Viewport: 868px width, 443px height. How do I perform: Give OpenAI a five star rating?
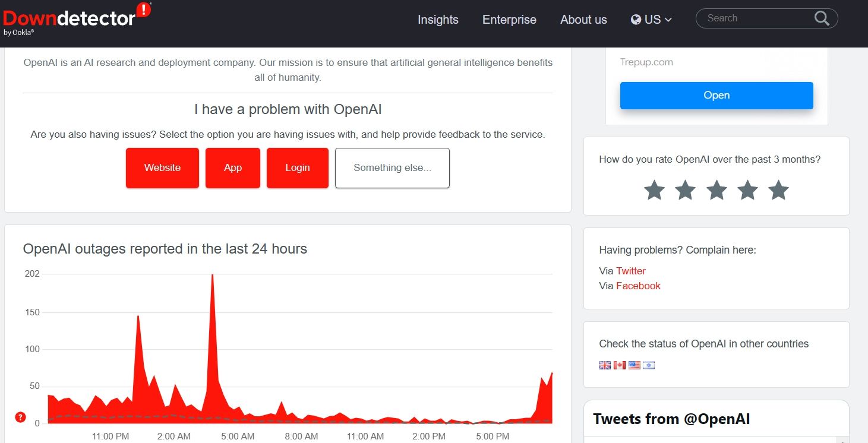[778, 191]
